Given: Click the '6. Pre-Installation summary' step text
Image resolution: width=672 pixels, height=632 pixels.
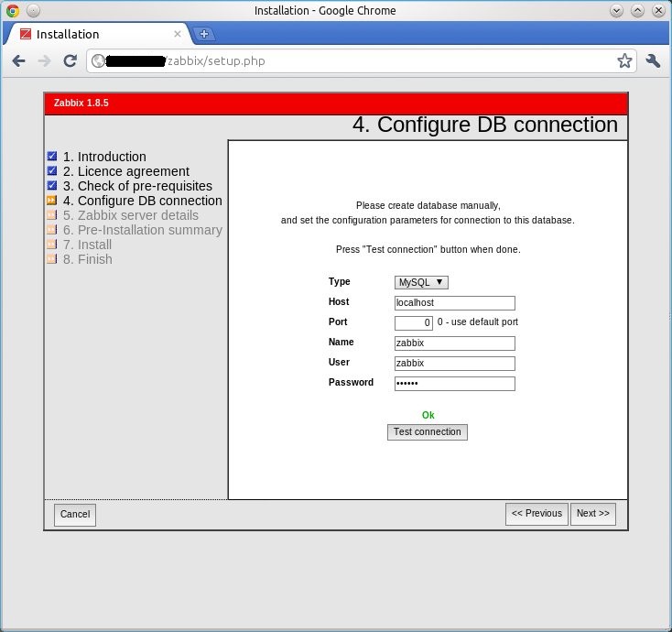Looking at the screenshot, I should (143, 230).
